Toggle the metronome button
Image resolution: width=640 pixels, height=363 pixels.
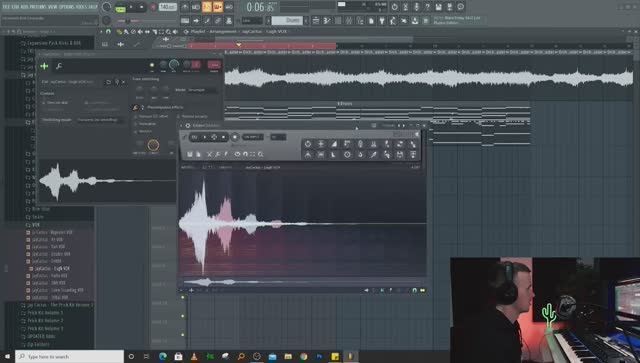(x=185, y=7)
